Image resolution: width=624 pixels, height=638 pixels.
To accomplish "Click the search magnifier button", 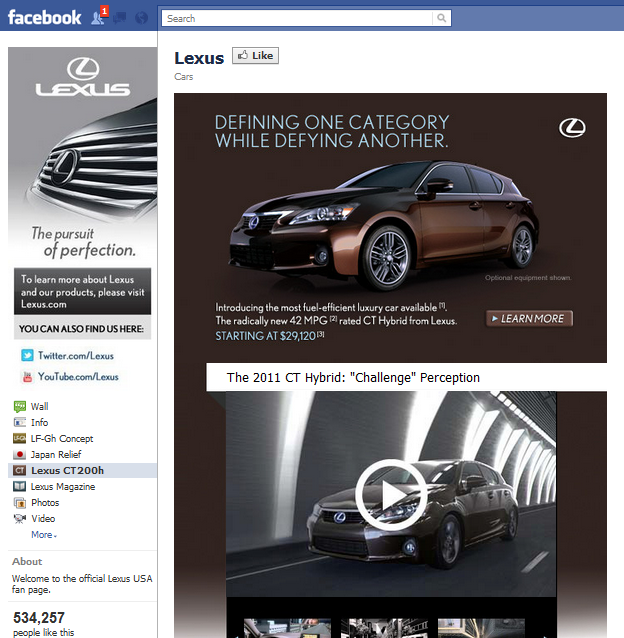I will (x=441, y=18).
